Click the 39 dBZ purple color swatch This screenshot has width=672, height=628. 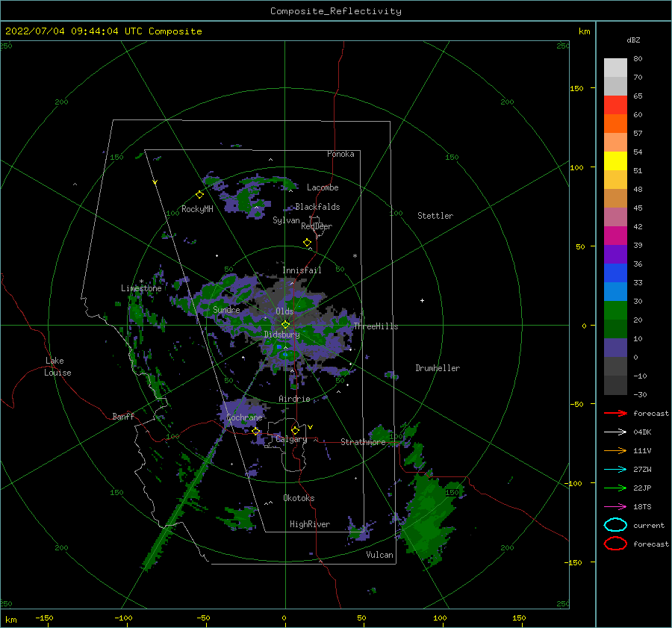pos(615,254)
